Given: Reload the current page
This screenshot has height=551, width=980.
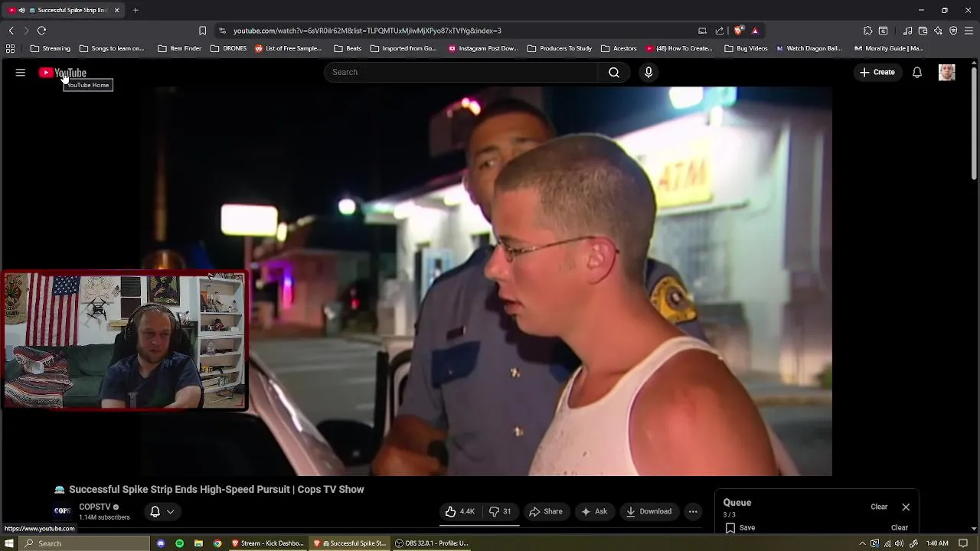Looking at the screenshot, I should 42,31.
